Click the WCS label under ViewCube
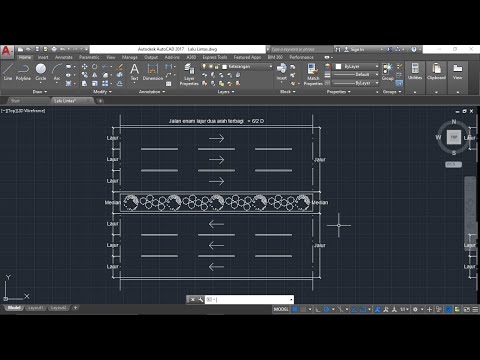 click(x=453, y=164)
